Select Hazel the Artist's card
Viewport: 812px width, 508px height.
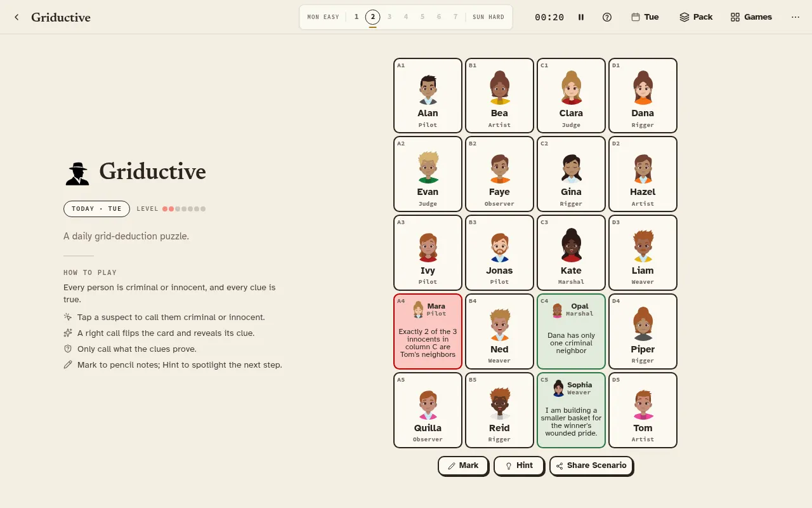(643, 174)
